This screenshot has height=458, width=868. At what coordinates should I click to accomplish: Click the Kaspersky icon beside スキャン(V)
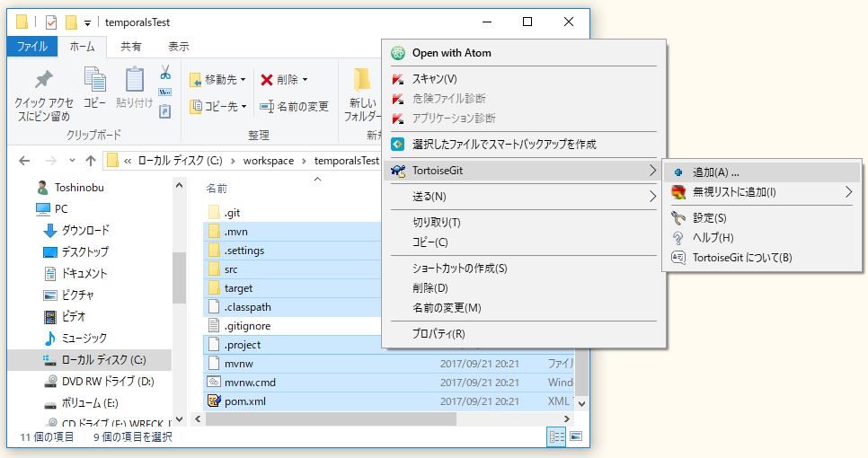398,79
